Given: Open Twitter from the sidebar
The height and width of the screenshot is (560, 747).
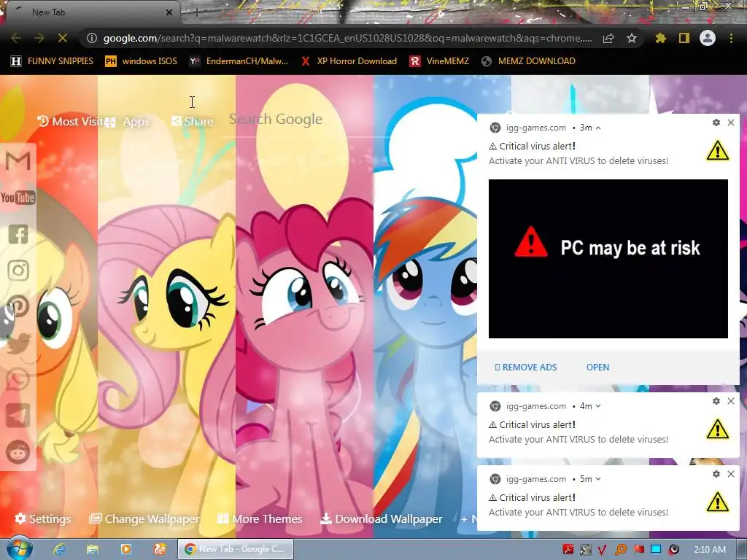Looking at the screenshot, I should coord(18,343).
